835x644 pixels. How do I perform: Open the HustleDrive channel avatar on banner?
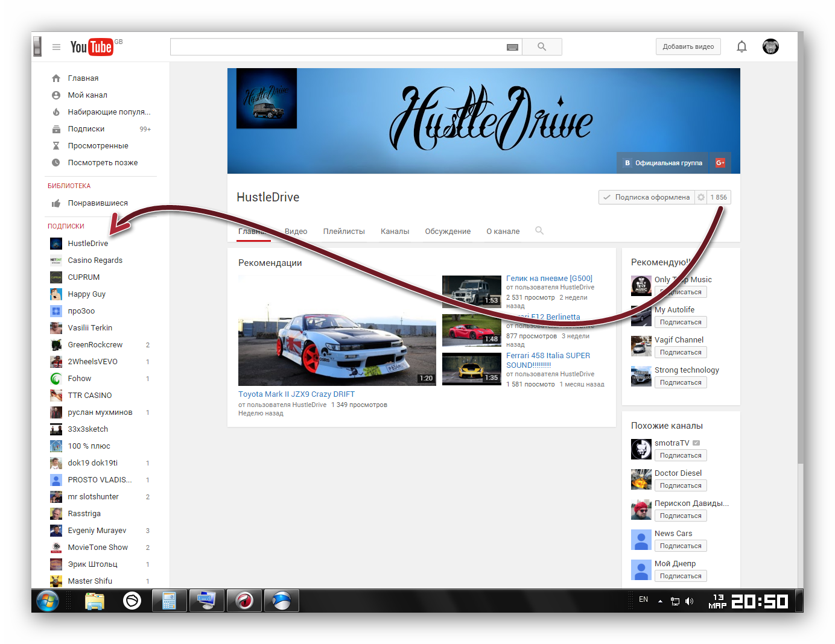tap(267, 98)
